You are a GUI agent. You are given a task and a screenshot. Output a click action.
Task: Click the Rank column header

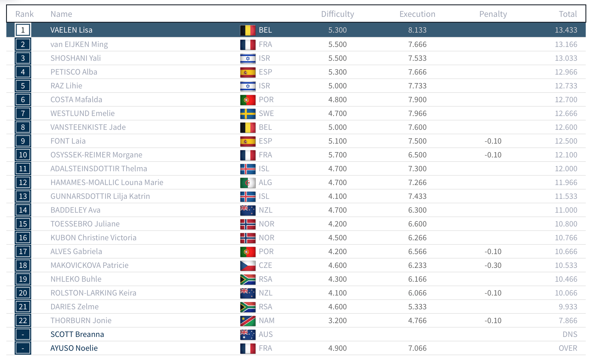pos(24,14)
